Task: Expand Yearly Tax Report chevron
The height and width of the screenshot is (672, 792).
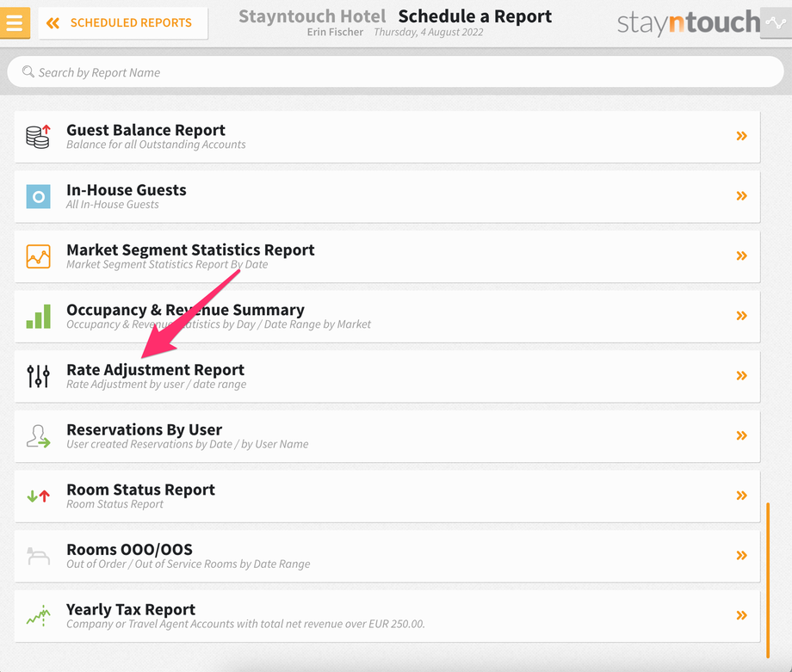Action: (x=741, y=615)
